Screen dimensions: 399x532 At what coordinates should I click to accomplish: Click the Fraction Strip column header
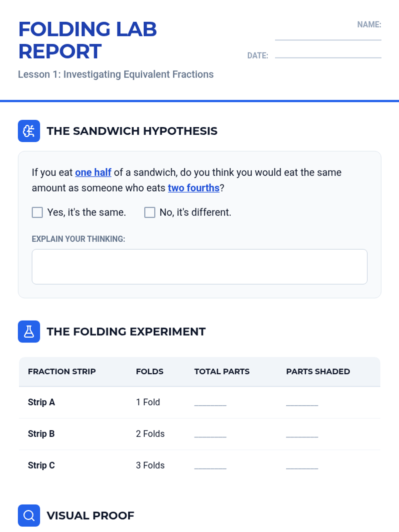coord(62,371)
